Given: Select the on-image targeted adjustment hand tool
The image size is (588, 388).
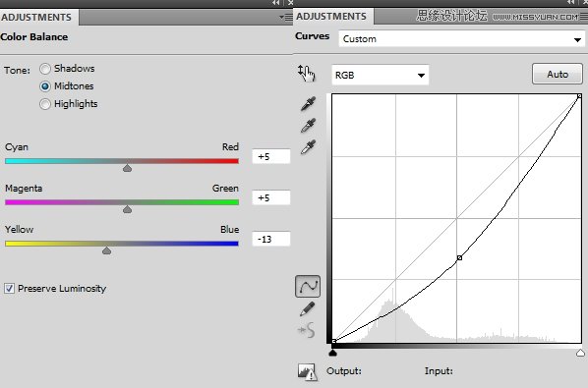Looking at the screenshot, I should 307,73.
